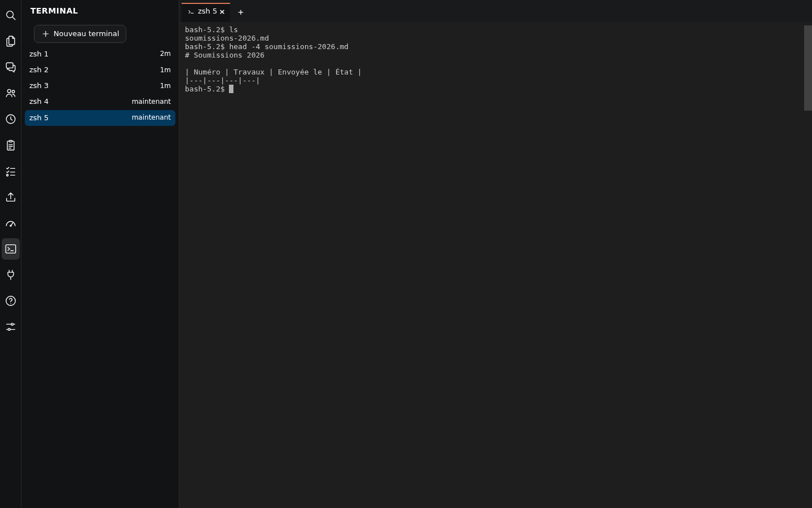
Task: Select the zsh 1 terminal session
Action: tap(100, 54)
